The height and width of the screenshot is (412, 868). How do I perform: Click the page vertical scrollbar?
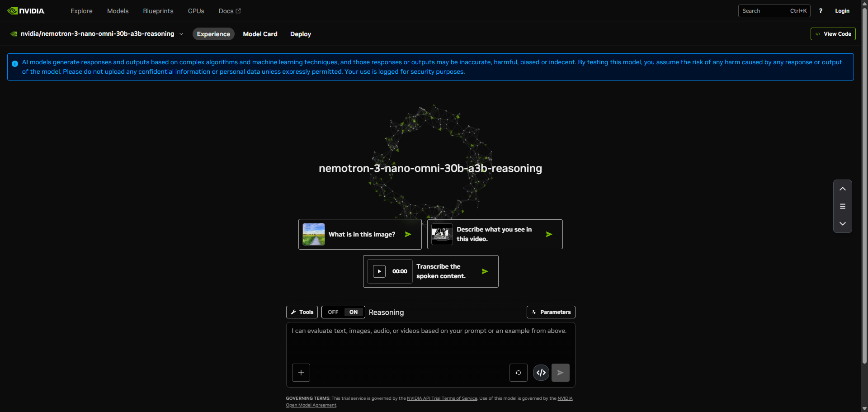click(x=864, y=181)
